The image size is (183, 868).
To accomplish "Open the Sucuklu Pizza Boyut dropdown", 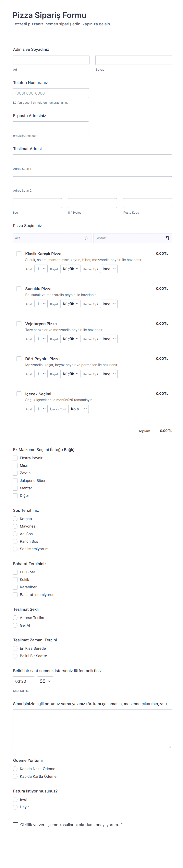I will [x=70, y=304].
